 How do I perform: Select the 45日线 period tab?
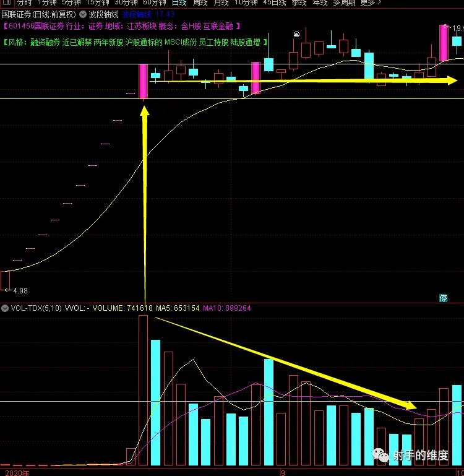pos(274,2)
